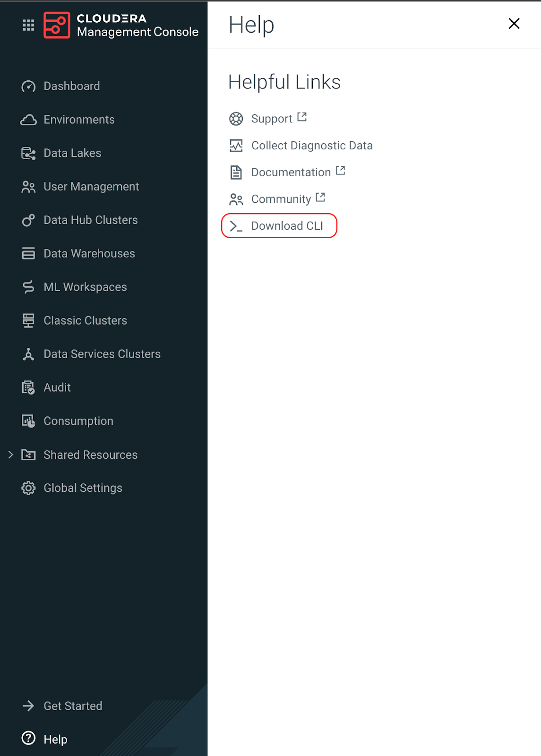Open Data Hub Clusters
The height and width of the screenshot is (756, 541).
tap(90, 220)
